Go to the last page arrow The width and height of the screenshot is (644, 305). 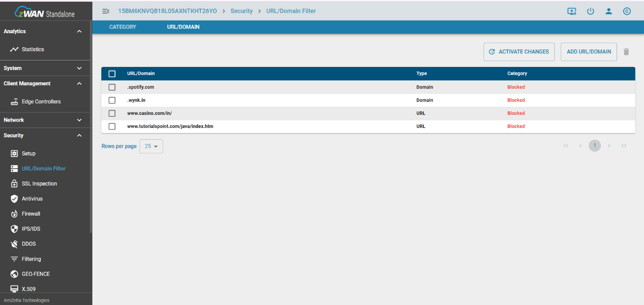coord(623,146)
